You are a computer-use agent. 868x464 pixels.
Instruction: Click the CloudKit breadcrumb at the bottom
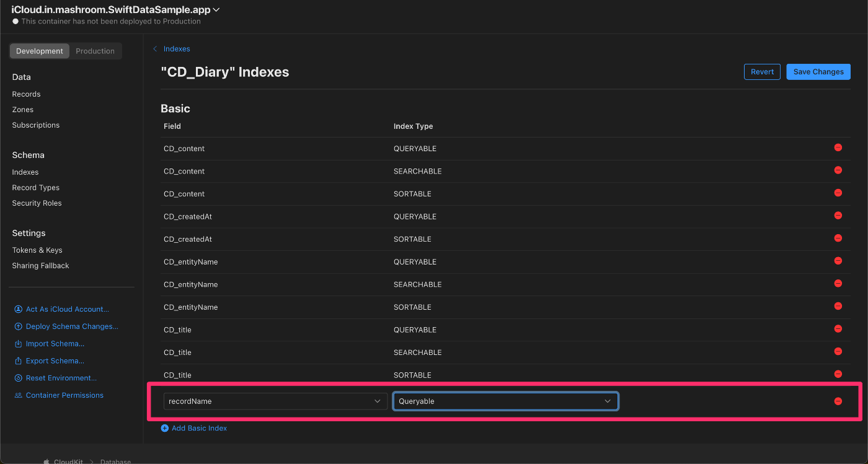pyautogui.click(x=69, y=462)
